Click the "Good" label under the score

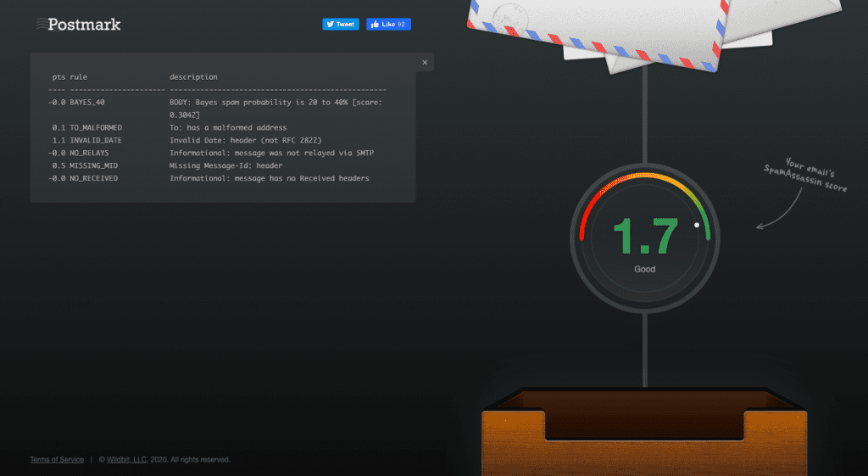(644, 270)
